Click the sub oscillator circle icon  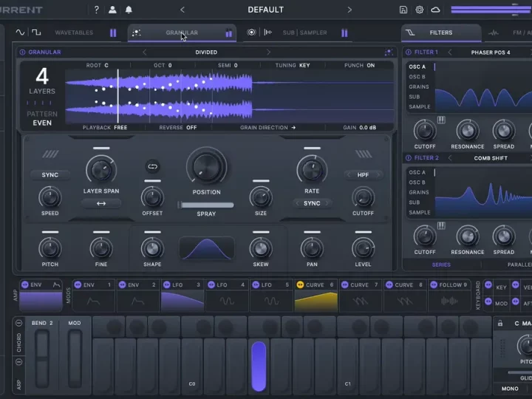251,33
